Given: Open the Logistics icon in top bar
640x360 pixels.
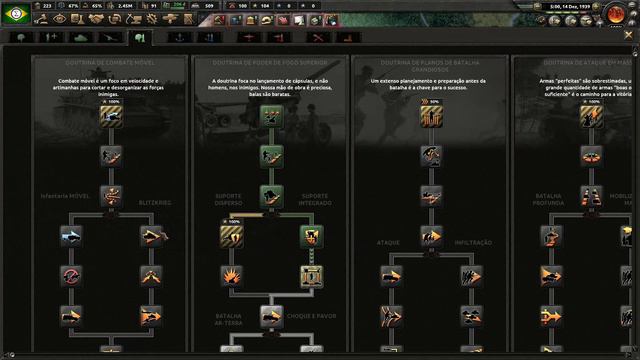Looking at the screenshot, I should point(188,19).
